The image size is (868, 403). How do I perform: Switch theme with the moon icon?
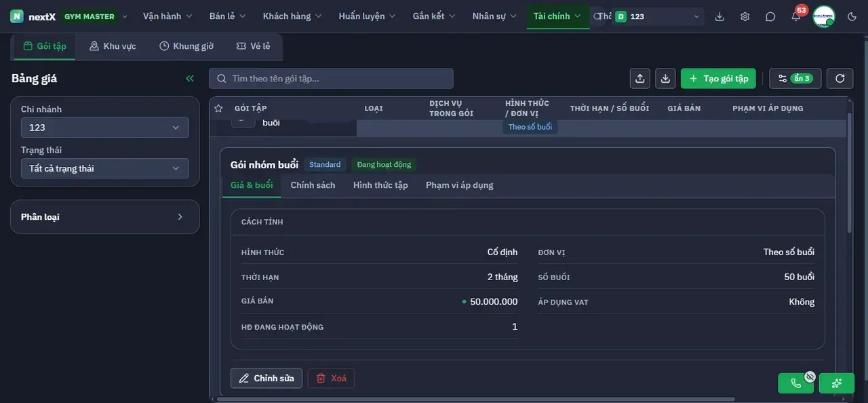[x=852, y=16]
